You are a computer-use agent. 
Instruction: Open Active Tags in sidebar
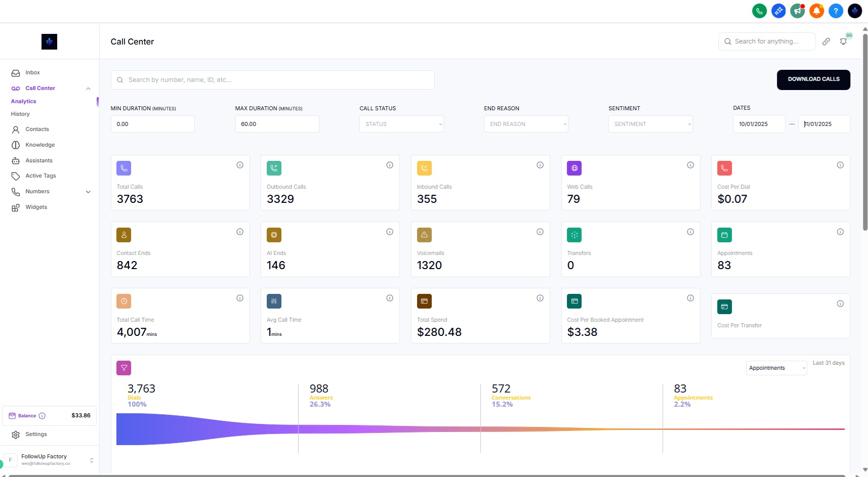40,176
